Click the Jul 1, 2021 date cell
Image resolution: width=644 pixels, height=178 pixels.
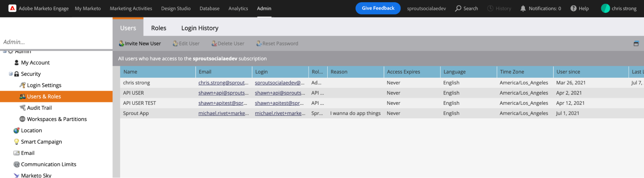click(568, 113)
